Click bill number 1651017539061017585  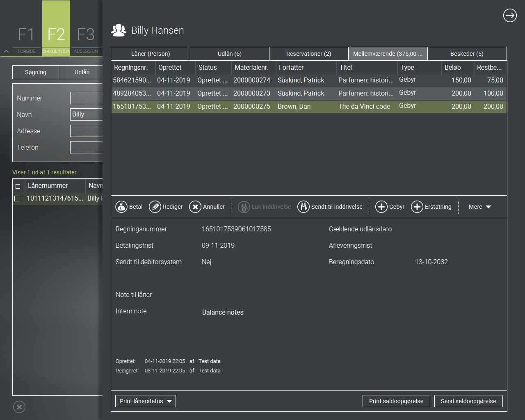tap(236, 229)
